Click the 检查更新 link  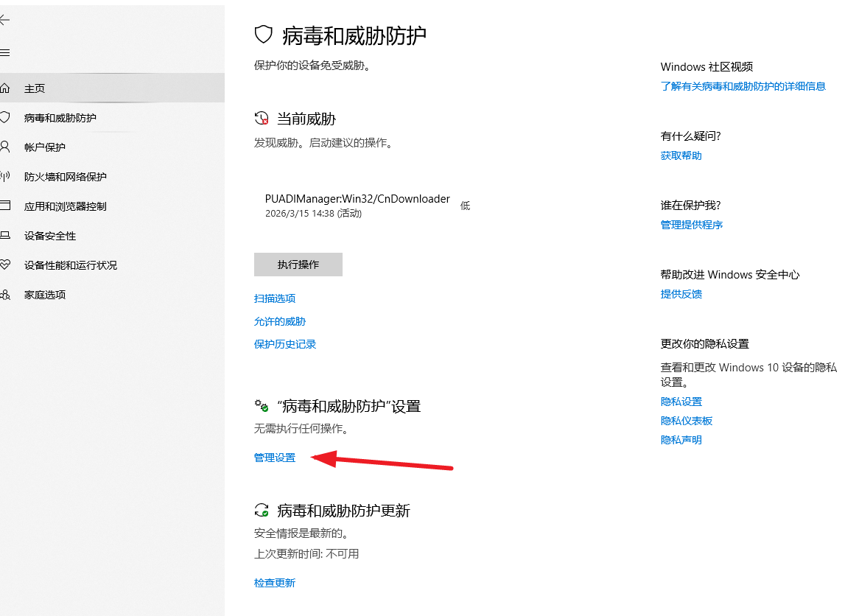[x=275, y=583]
